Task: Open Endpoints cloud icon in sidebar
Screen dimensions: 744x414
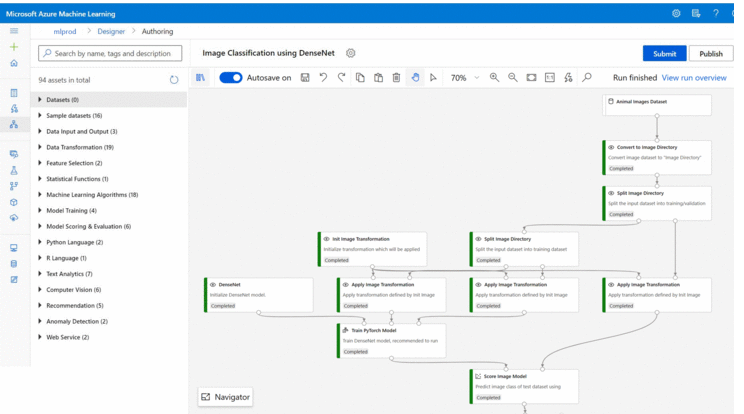Action: tap(14, 218)
